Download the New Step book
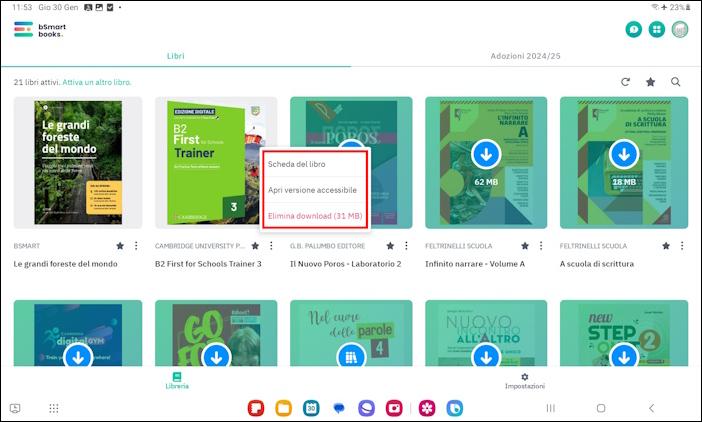The height and width of the screenshot is (422, 702). point(624,356)
